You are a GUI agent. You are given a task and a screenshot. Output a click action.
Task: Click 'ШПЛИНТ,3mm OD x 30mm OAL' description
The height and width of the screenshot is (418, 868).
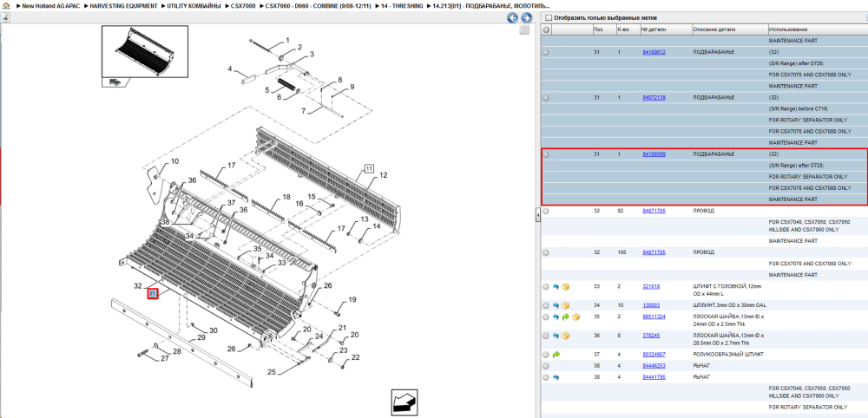click(730, 305)
